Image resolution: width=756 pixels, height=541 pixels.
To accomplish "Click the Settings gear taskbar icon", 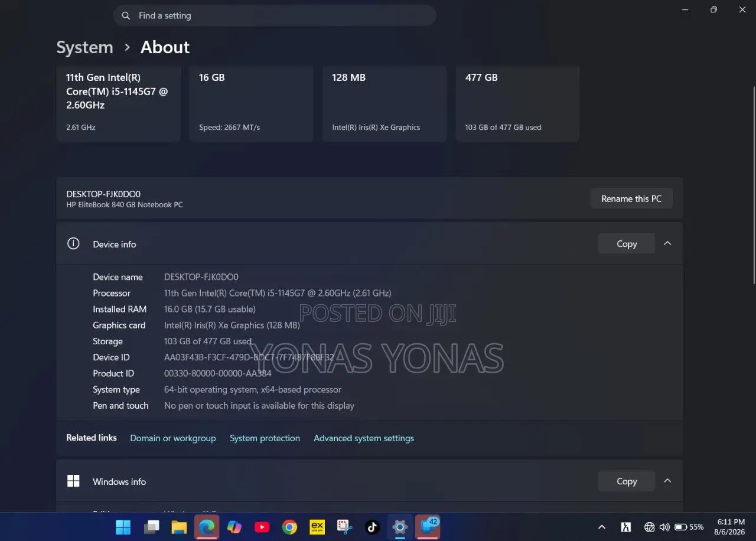I will tap(400, 527).
